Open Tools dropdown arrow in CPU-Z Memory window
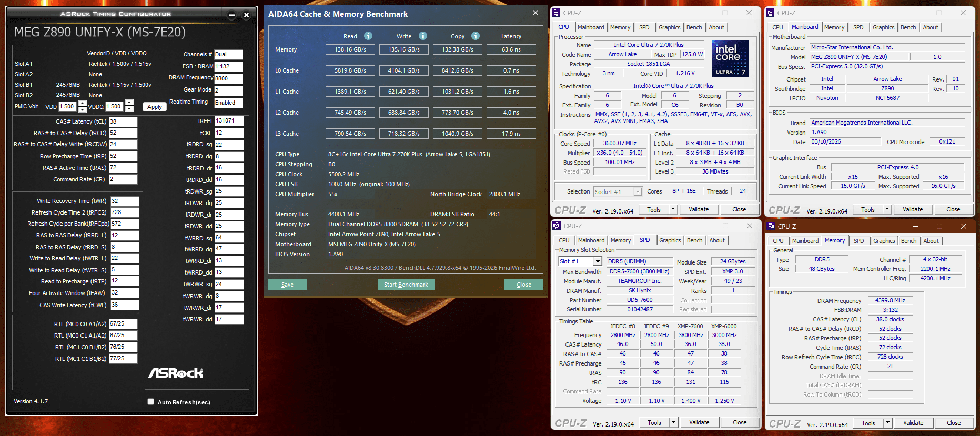 pyautogui.click(x=887, y=423)
